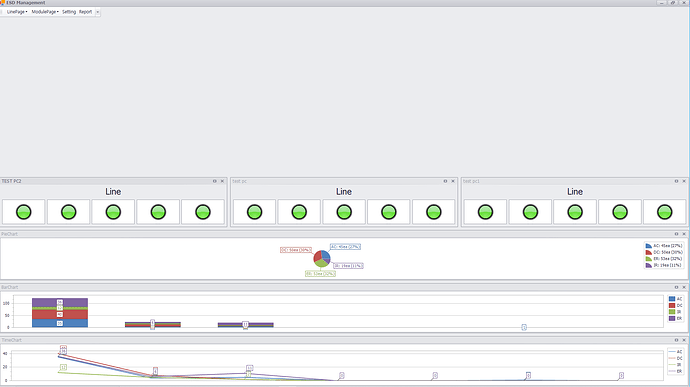Open the ModulePage menu
This screenshot has width=690, height=387.
pos(45,12)
